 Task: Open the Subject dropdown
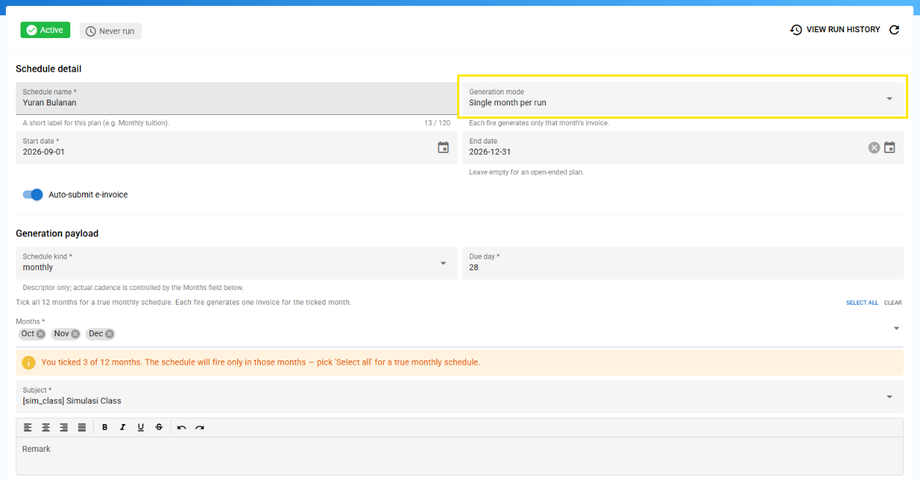(459, 396)
